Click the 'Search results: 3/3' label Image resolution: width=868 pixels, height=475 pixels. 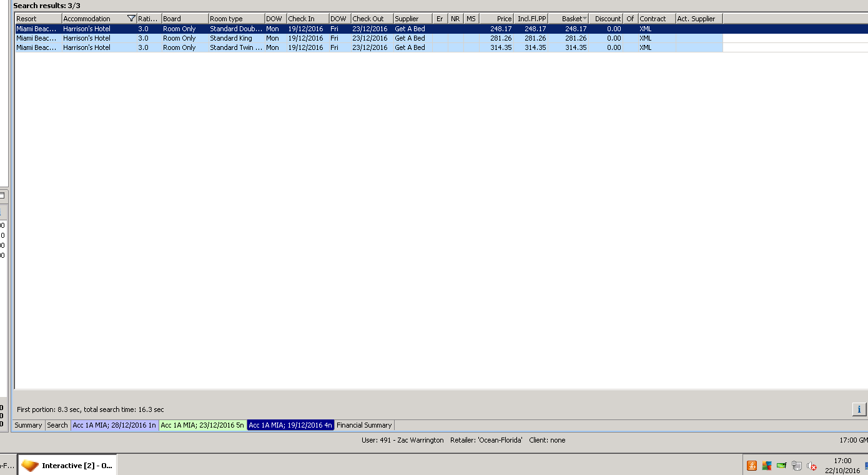pos(47,6)
